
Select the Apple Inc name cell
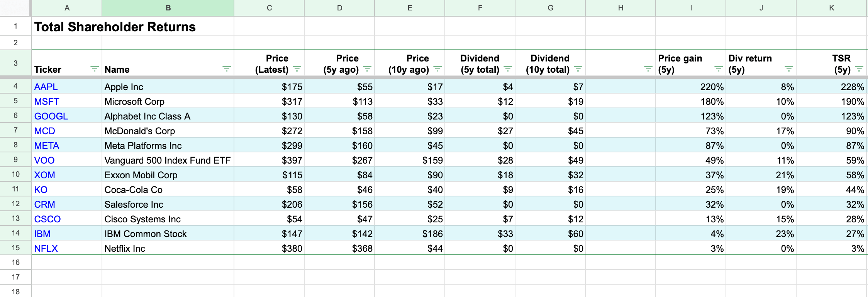point(168,87)
